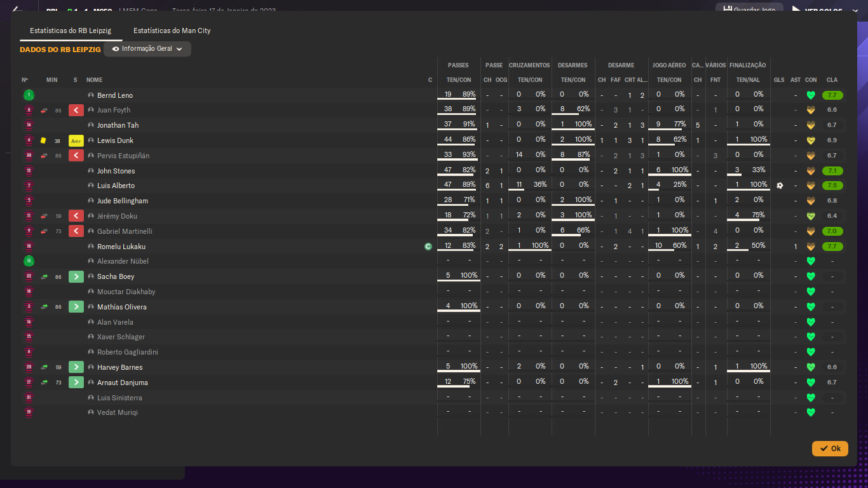Click the captain badge on Romelu Lukaku's row
Screen dimensions: 868x488
[428, 247]
